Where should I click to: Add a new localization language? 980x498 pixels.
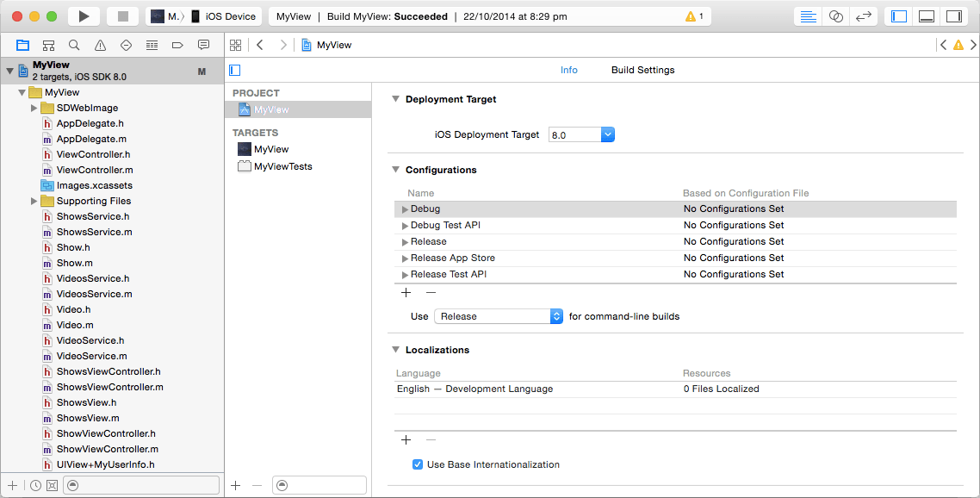point(406,439)
